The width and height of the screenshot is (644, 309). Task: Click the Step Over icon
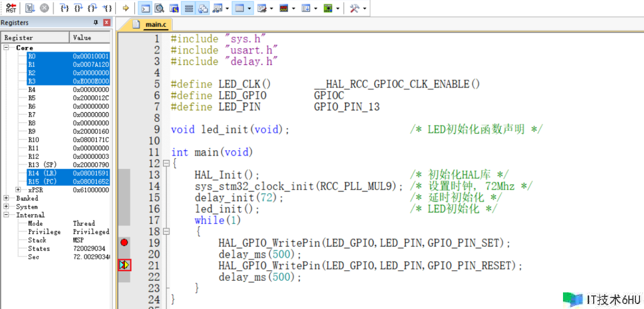(x=78, y=8)
